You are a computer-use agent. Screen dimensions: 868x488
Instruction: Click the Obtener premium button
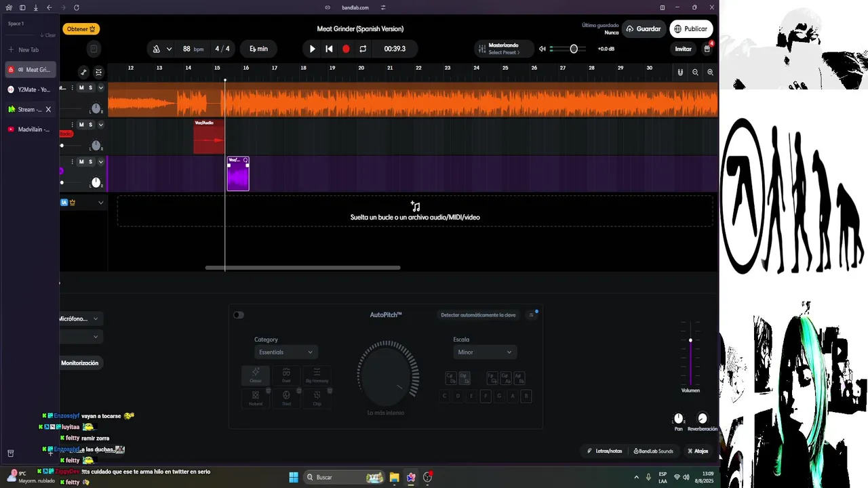pos(81,29)
